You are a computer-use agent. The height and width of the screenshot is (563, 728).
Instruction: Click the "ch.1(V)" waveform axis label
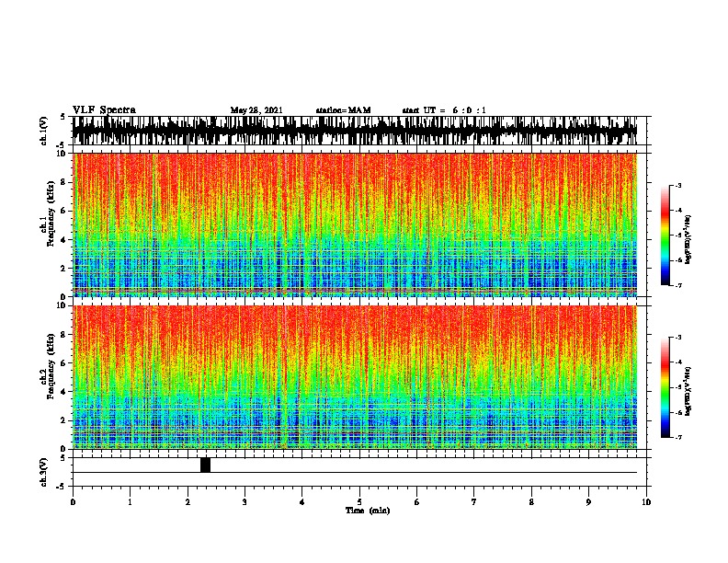(44, 131)
